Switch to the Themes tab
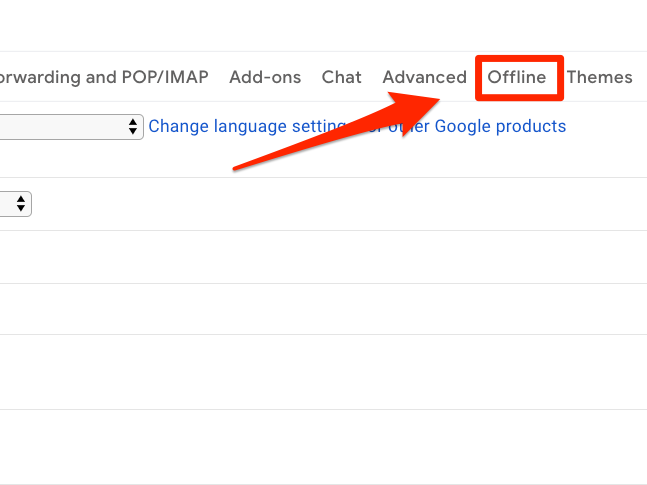647x485 pixels. (x=599, y=77)
